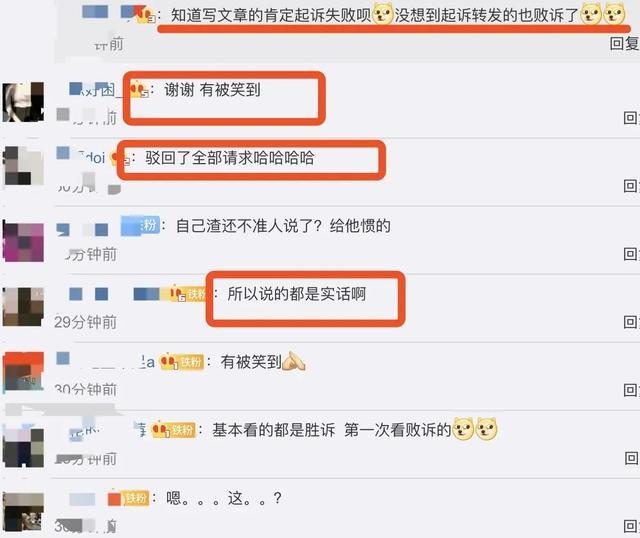Viewport: 640px width, 538px height.
Task: Tap reply icon beside 所以说的都是实话啊 comment
Action: tap(631, 322)
